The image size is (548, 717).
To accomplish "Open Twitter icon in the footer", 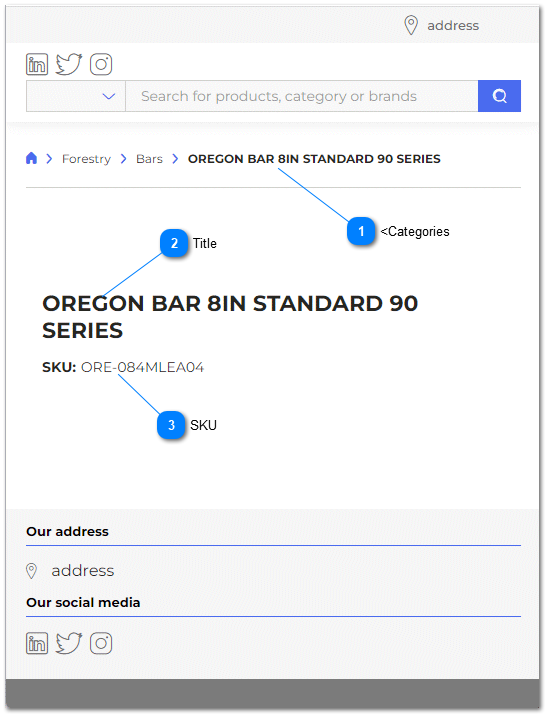I will click(69, 643).
